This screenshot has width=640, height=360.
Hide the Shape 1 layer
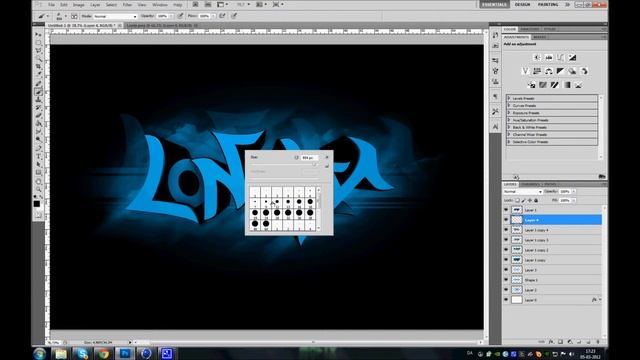coord(506,280)
